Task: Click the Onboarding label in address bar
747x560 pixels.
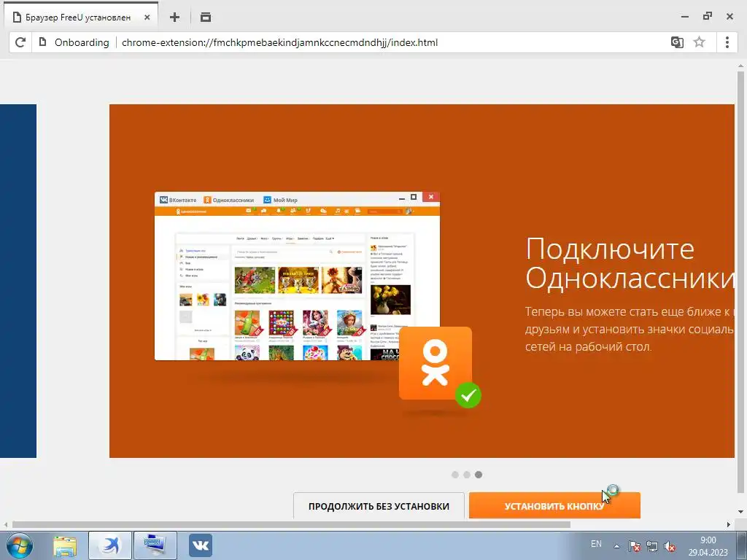Action: click(82, 42)
